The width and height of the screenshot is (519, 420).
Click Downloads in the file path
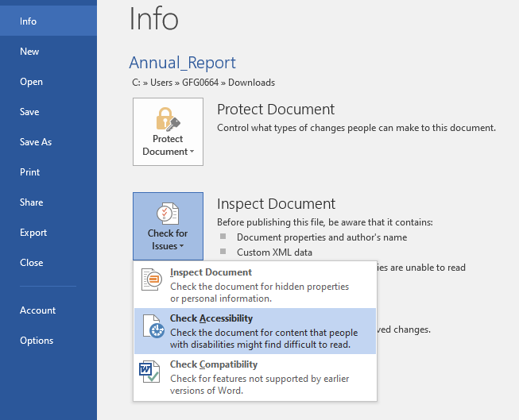pyautogui.click(x=252, y=83)
